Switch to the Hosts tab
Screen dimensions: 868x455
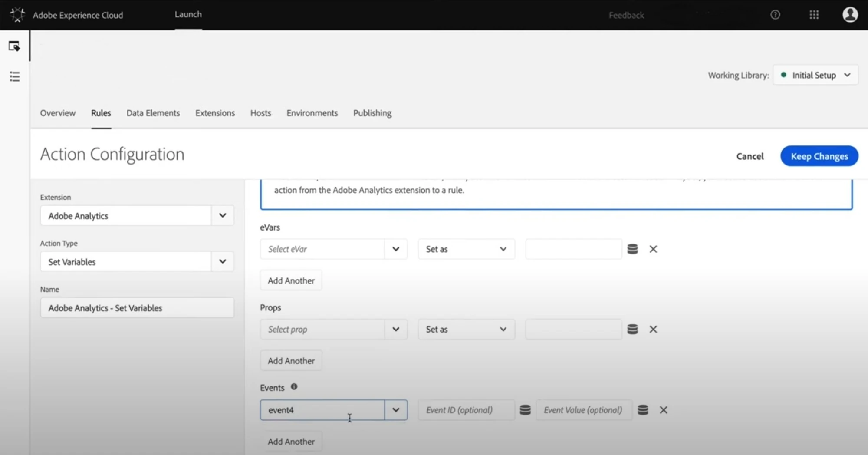click(x=261, y=113)
